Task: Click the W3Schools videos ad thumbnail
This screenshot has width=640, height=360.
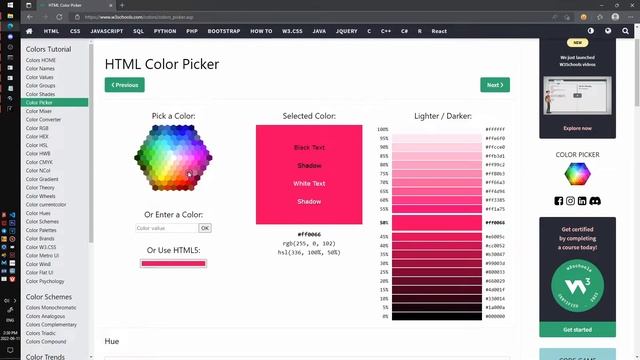Action: pyautogui.click(x=577, y=95)
